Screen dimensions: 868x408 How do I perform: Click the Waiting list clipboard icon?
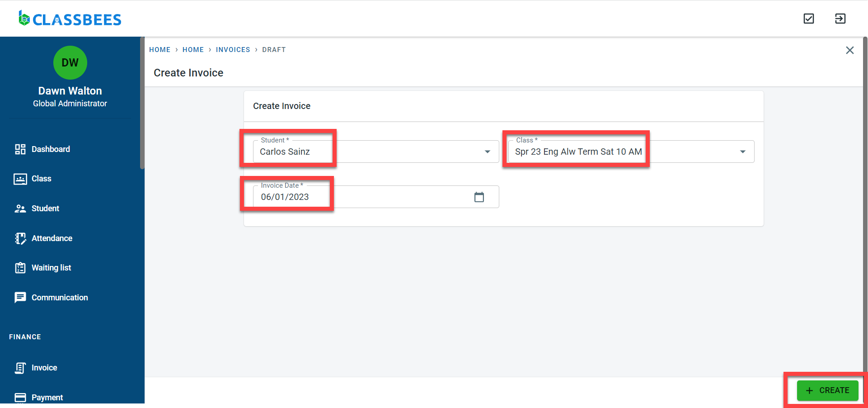(20, 268)
